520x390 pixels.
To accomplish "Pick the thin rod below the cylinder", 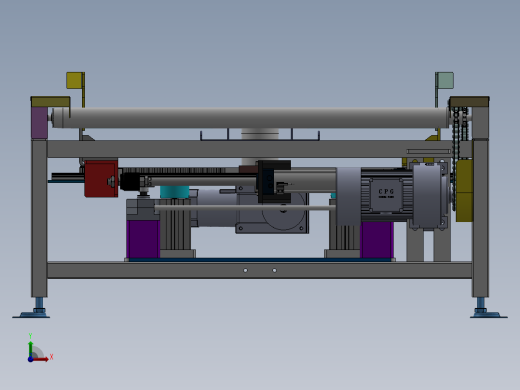I will pos(245,208).
